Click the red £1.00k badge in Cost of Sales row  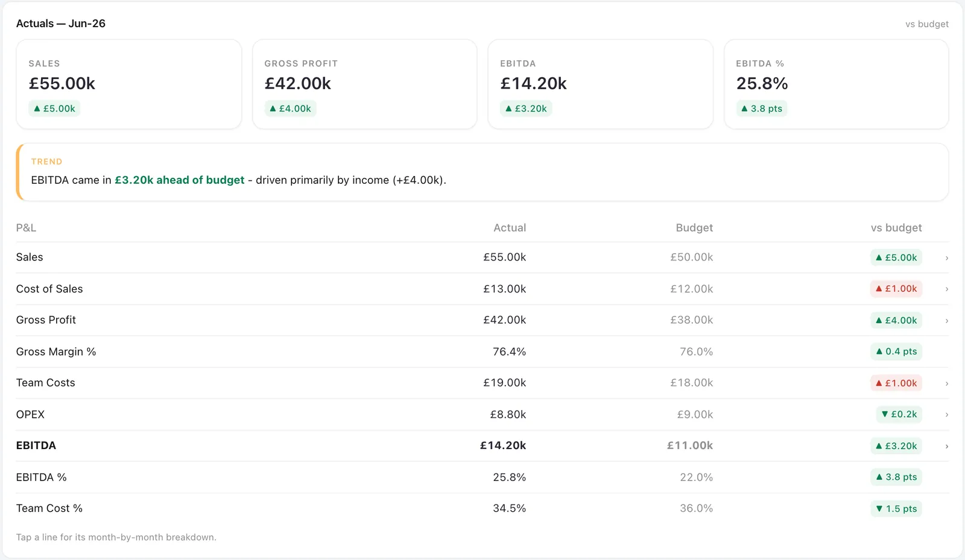point(896,289)
